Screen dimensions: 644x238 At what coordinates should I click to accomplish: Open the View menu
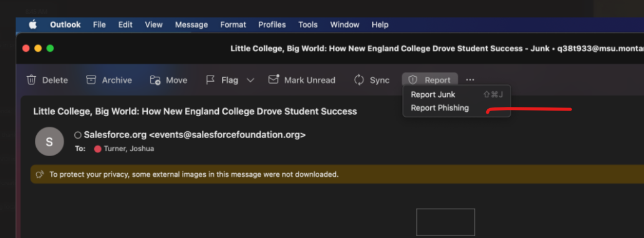[x=153, y=25]
